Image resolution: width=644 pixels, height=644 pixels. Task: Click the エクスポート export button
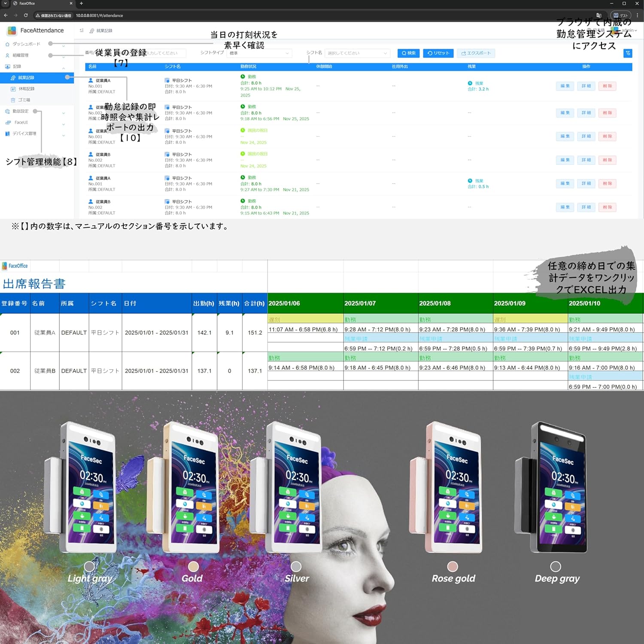(476, 53)
